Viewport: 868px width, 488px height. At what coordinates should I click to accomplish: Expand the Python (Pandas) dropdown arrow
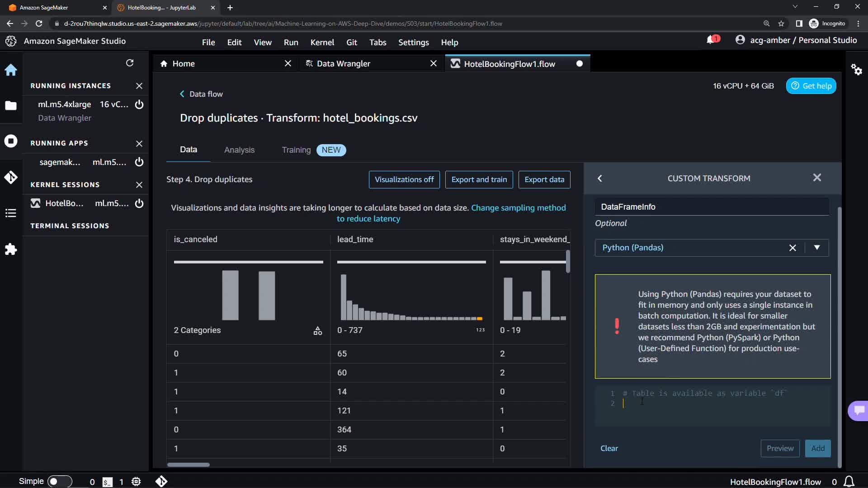click(817, 248)
